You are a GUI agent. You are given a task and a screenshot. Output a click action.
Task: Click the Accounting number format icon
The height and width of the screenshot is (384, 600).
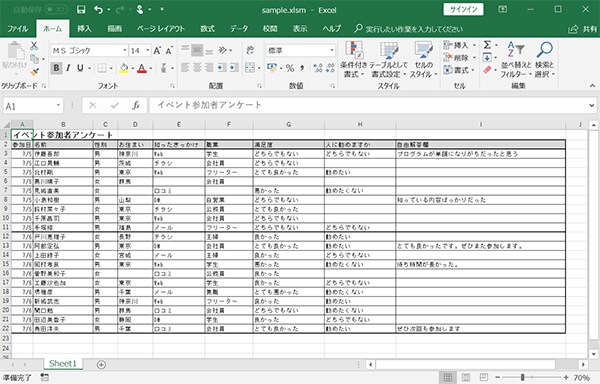click(272, 68)
